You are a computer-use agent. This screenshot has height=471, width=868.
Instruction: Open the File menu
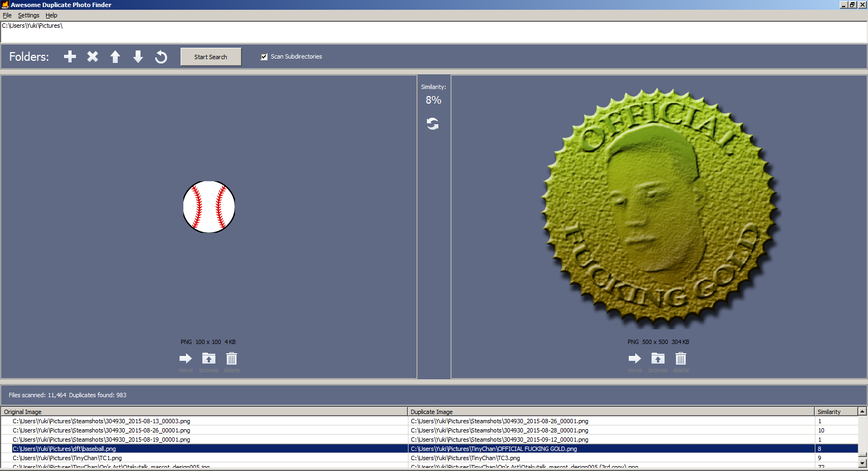point(7,15)
